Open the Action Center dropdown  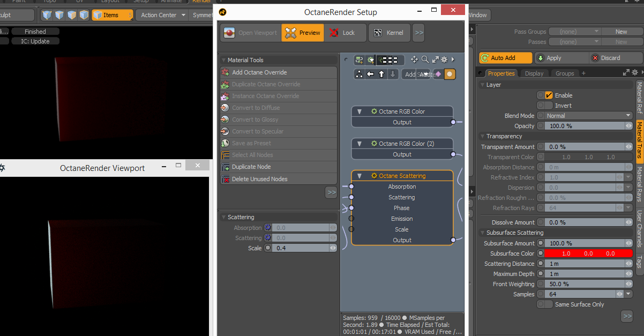click(163, 15)
